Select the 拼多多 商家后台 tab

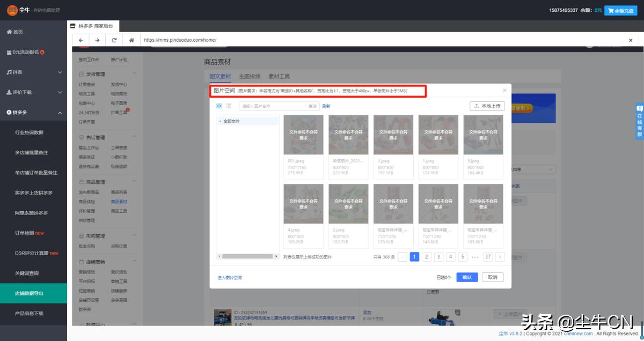pyautogui.click(x=93, y=26)
